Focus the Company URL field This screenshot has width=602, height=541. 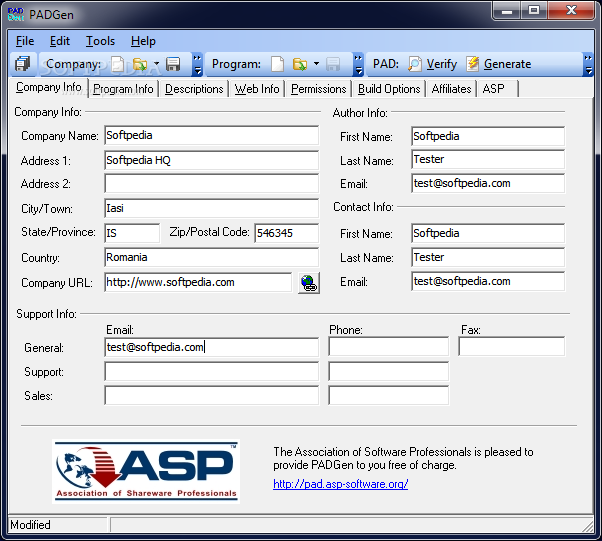(x=198, y=282)
